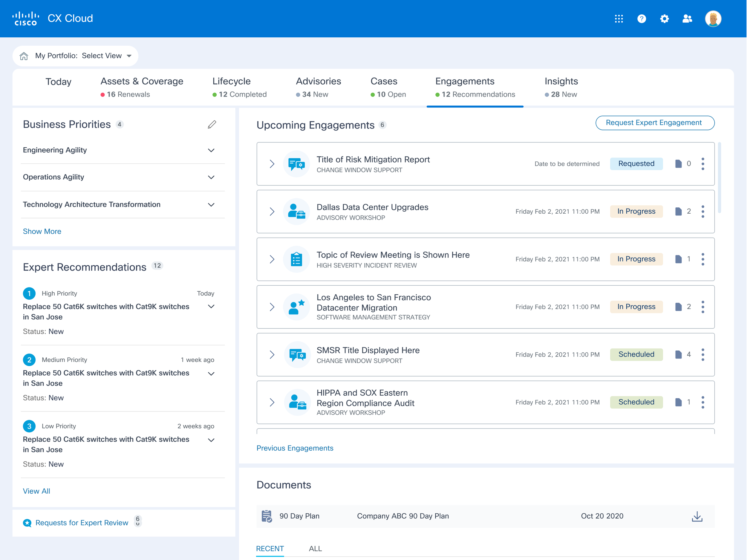This screenshot has height=560, width=747.
Task: Click the home icon beside My Portfolio
Action: (x=24, y=56)
